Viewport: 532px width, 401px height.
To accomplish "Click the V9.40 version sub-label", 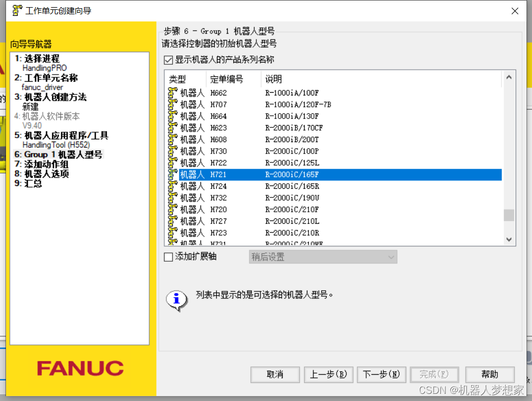I will click(x=32, y=126).
